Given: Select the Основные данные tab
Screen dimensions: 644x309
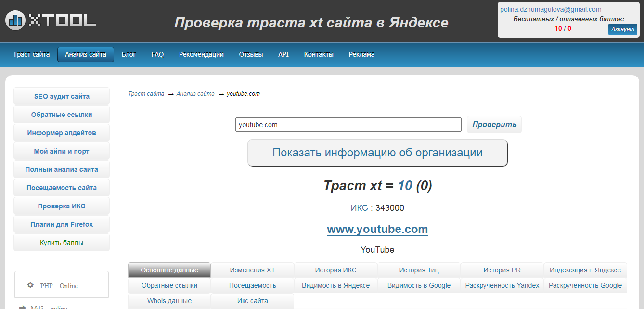Looking at the screenshot, I should 169,270.
